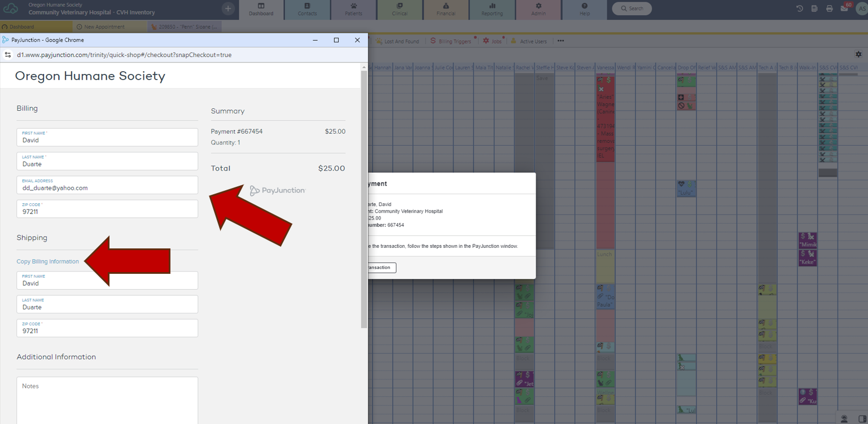The width and height of the screenshot is (868, 424).
Task: Minimize the PayJunction Chrome window
Action: 315,40
